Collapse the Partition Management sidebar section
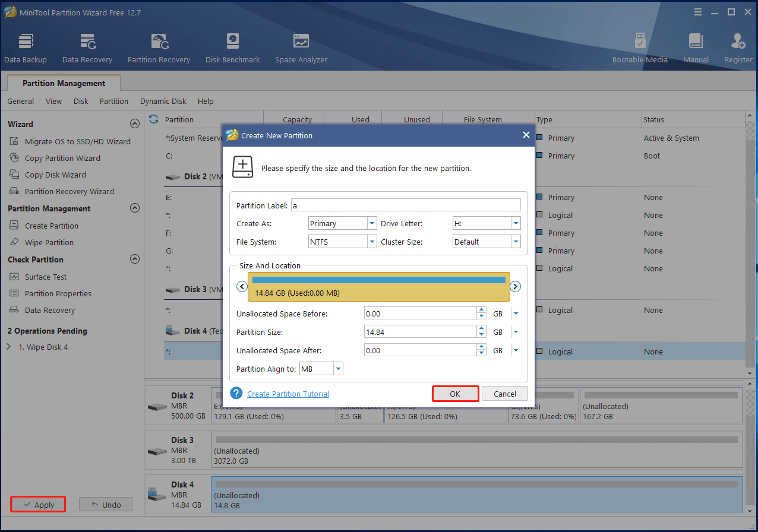The image size is (758, 532). pos(135,208)
